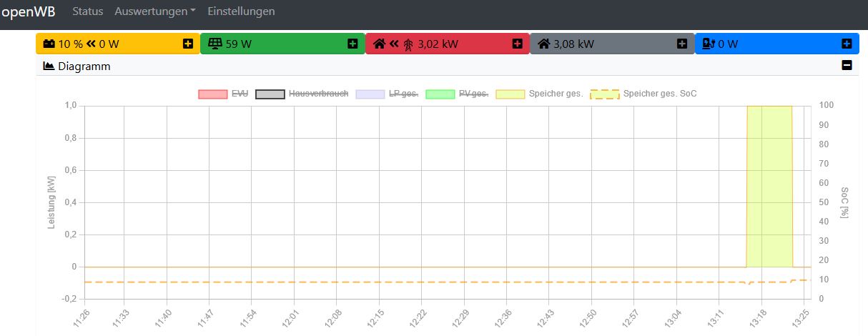Click the red EVU color box
Viewport: 868px width, 336px height.
tap(213, 94)
